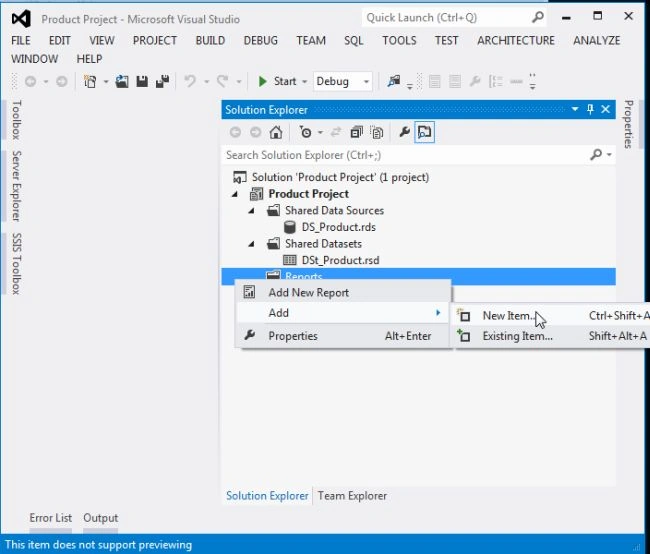The height and width of the screenshot is (554, 650).
Task: Open the Properties side tab
Action: click(628, 124)
